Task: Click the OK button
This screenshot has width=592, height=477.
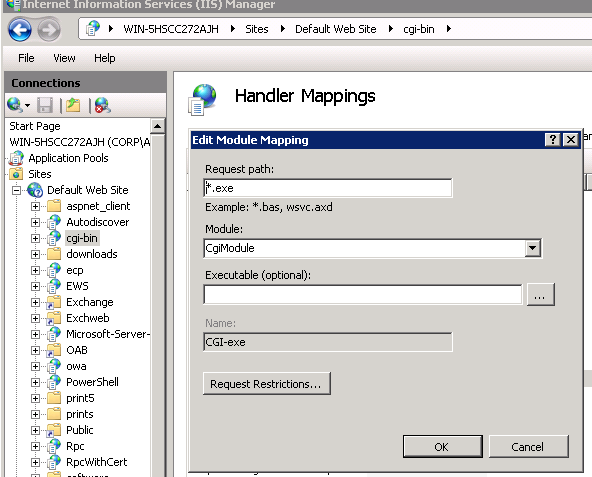Action: (442, 446)
